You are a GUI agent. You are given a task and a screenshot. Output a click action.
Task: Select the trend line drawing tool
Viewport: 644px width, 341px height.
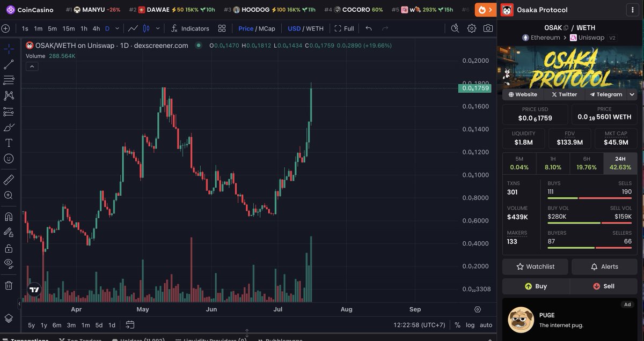(9, 64)
